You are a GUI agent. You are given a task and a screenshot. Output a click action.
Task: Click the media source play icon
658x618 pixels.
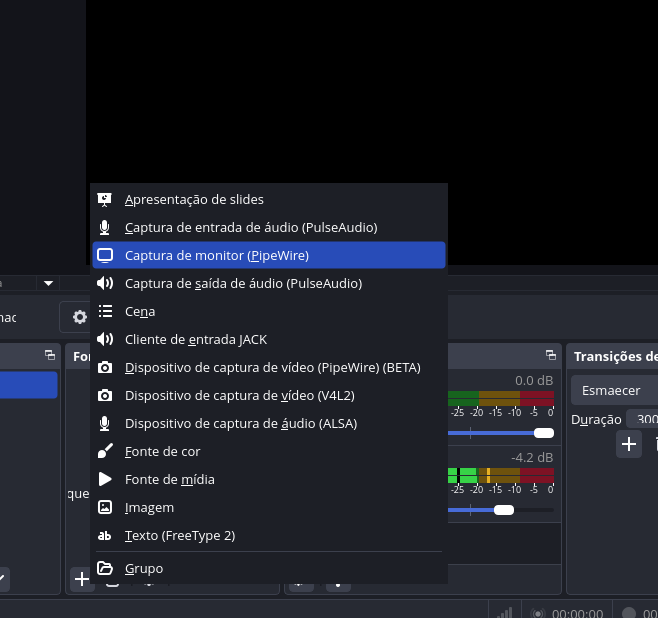(x=105, y=479)
